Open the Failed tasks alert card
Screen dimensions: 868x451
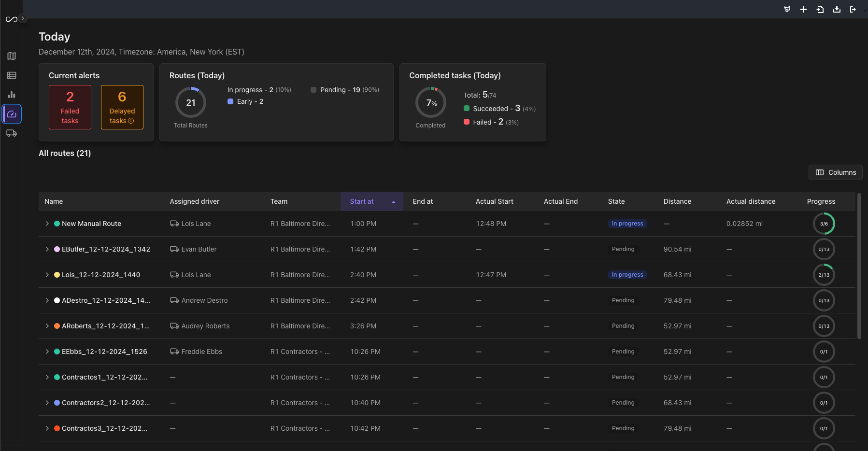[70, 107]
